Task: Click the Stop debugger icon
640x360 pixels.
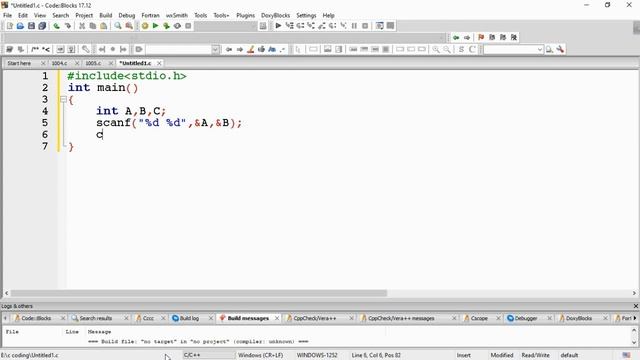Action: (x=365, y=26)
